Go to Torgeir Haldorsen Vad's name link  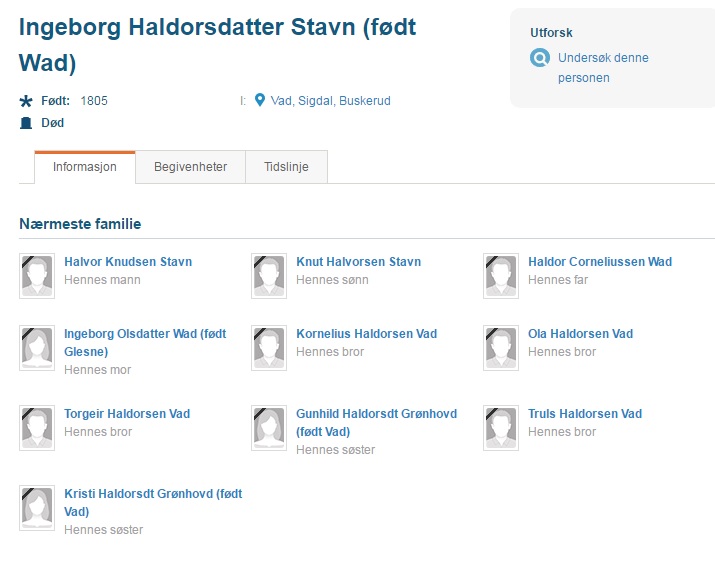126,414
